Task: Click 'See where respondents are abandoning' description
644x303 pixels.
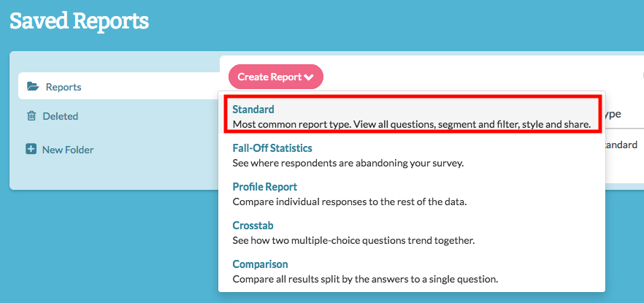Action: 348,163
